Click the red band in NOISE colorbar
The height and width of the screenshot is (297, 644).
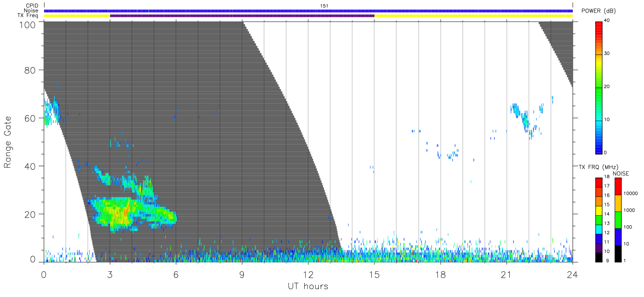618,186
